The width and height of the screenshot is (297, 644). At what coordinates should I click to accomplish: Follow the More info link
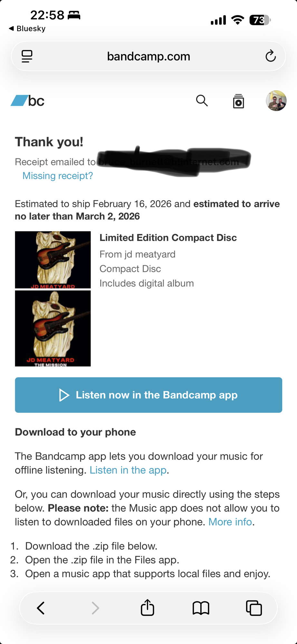pyautogui.click(x=230, y=522)
